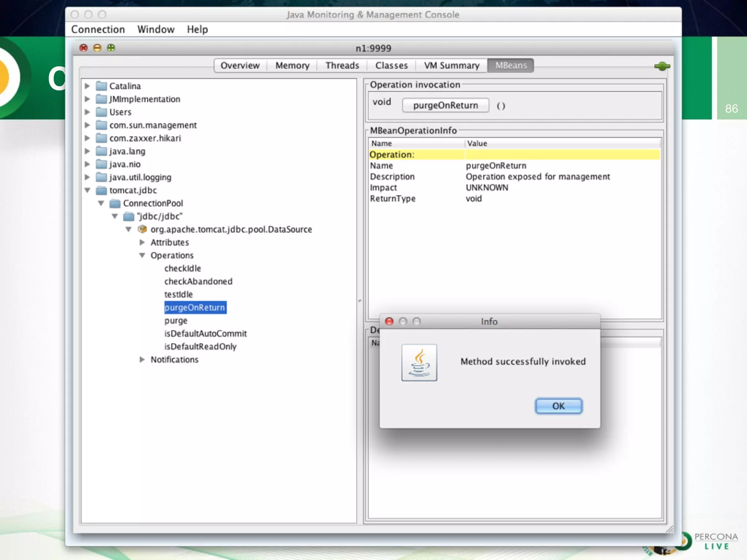Click the java.lang folder icon
747x560 pixels.
point(101,151)
